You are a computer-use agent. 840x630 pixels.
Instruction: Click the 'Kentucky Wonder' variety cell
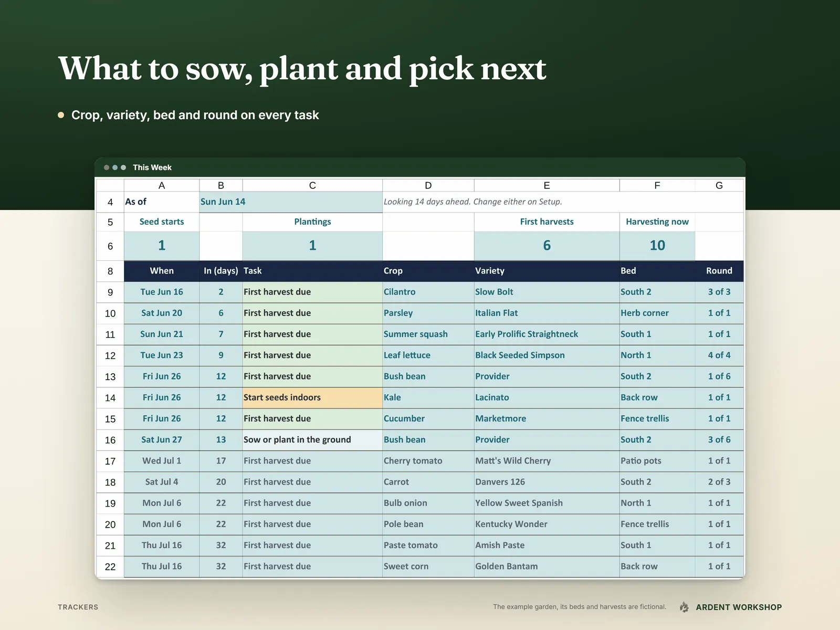tap(547, 524)
